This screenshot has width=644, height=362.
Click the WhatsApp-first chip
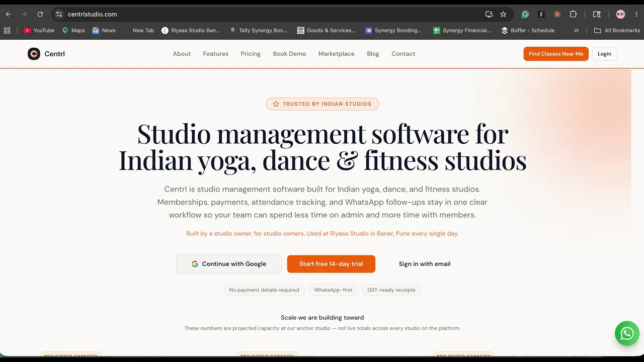[x=333, y=290]
